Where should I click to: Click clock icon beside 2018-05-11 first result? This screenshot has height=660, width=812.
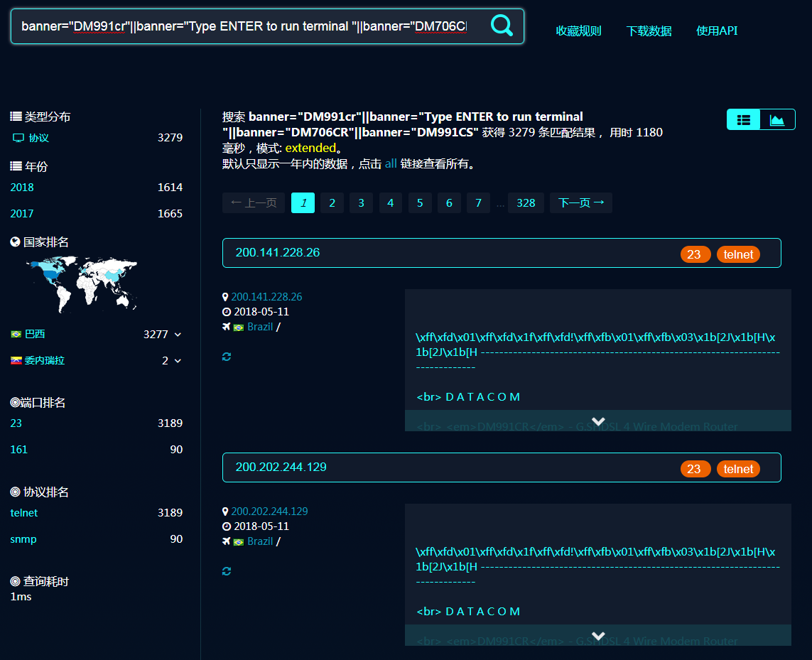pos(227,312)
